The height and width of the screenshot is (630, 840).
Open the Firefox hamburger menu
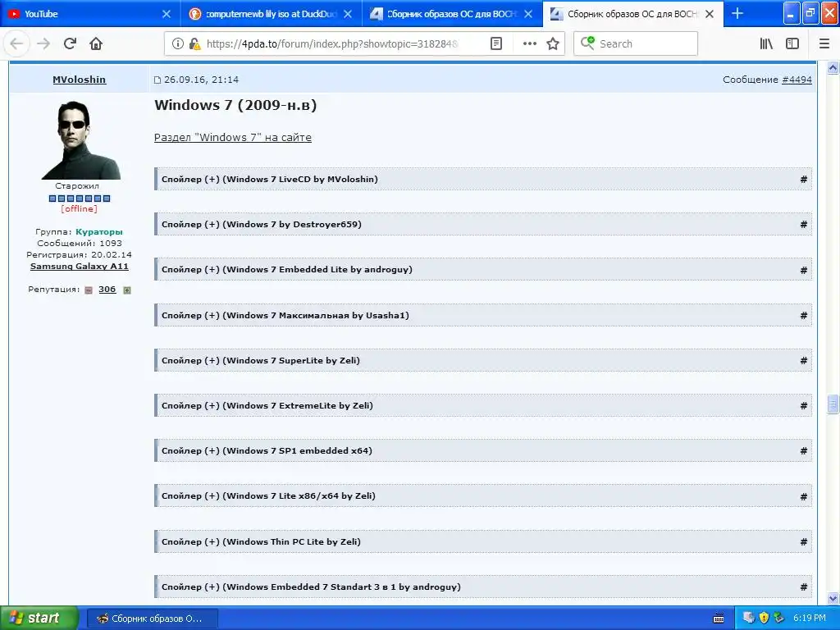(824, 44)
